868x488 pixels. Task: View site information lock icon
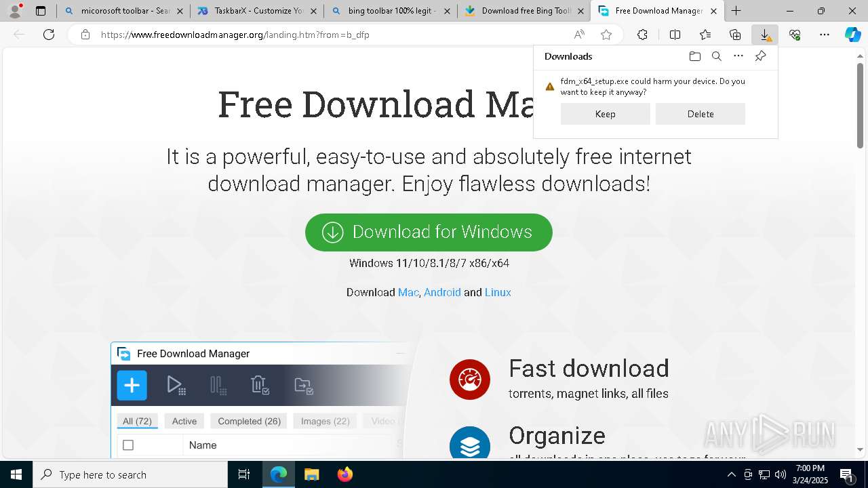[x=85, y=35]
